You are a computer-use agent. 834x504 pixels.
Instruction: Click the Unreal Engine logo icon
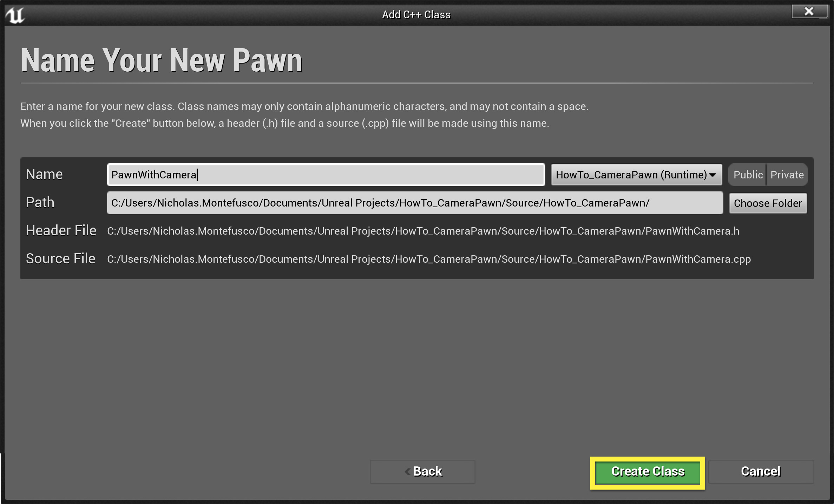pos(15,15)
